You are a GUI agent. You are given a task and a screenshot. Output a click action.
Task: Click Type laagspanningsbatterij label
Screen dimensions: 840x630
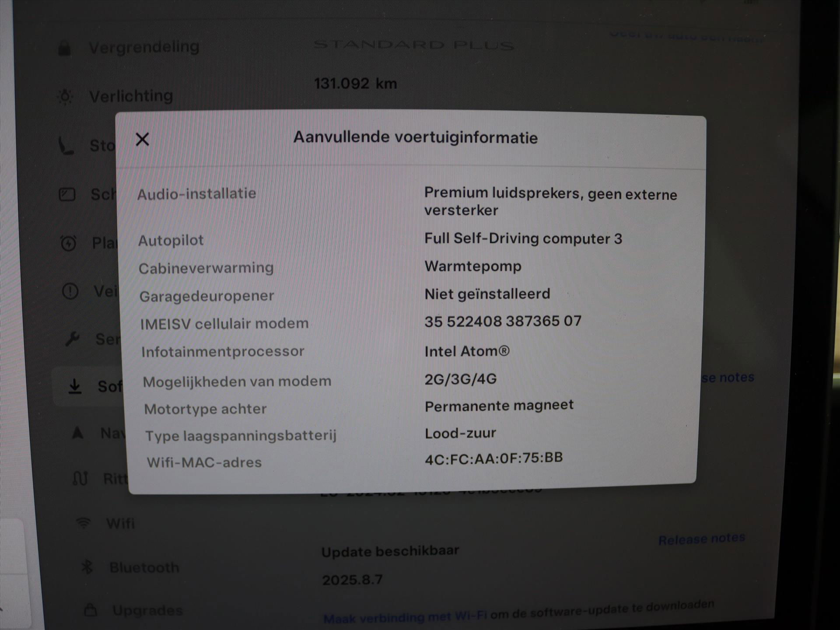[241, 436]
